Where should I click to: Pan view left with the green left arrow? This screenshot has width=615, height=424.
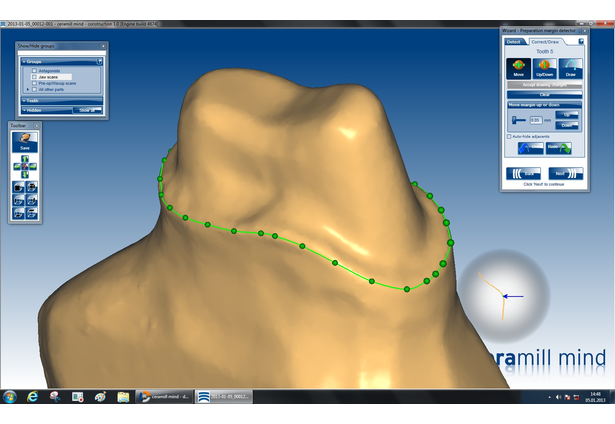[17, 167]
